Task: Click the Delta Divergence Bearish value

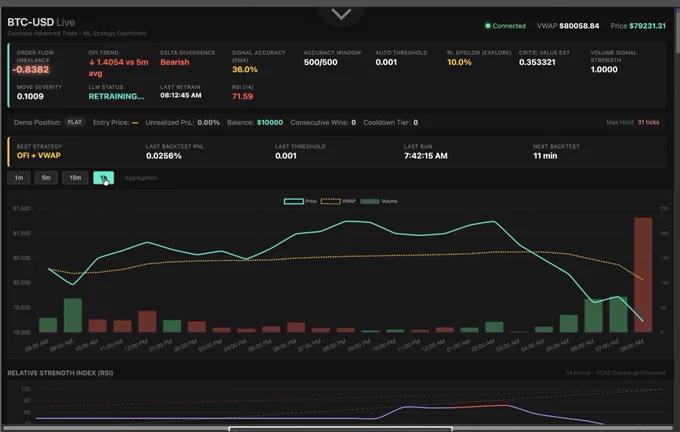Action: tap(175, 62)
